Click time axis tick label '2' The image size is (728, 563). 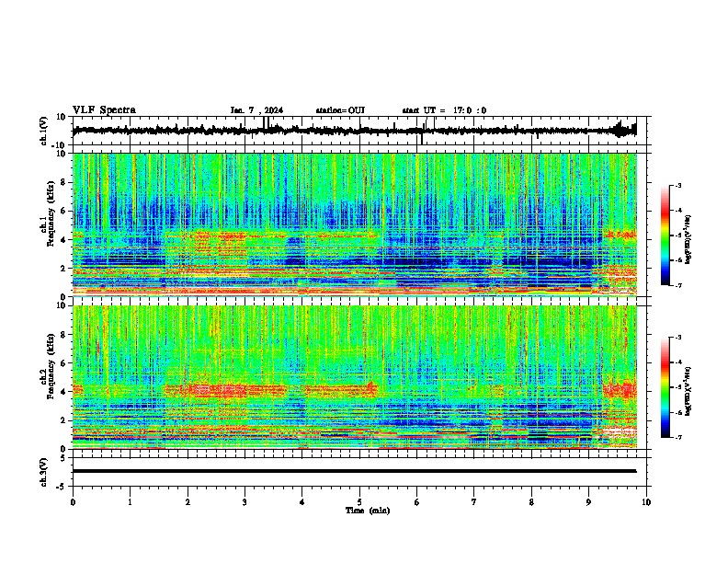click(x=188, y=502)
